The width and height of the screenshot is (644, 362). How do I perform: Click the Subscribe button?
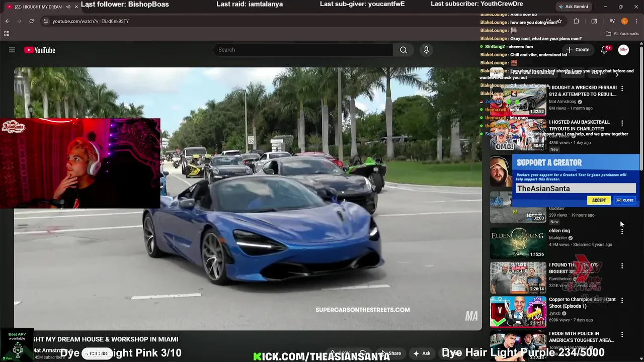click(x=97, y=353)
